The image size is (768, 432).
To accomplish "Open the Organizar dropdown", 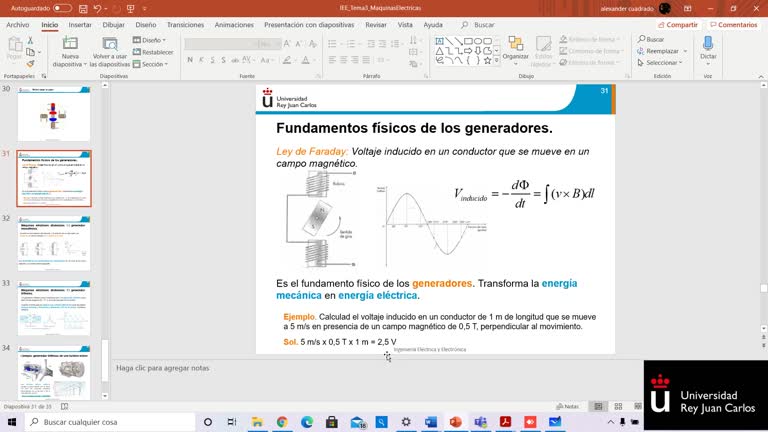I will click(515, 51).
